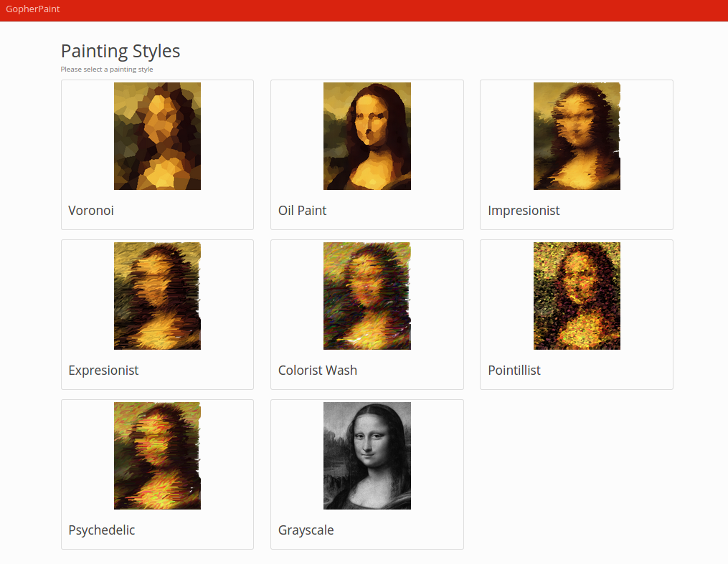Click the Oil Paint label text
This screenshot has height=564, width=728.
tap(302, 211)
